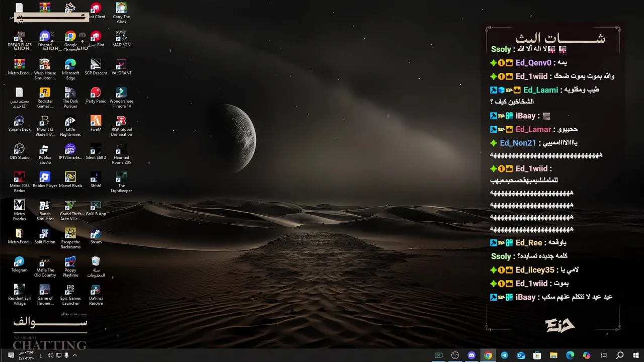This screenshot has height=362, width=644.
Task: Click Ed_Qenv0 username in chat
Action: 533,63
